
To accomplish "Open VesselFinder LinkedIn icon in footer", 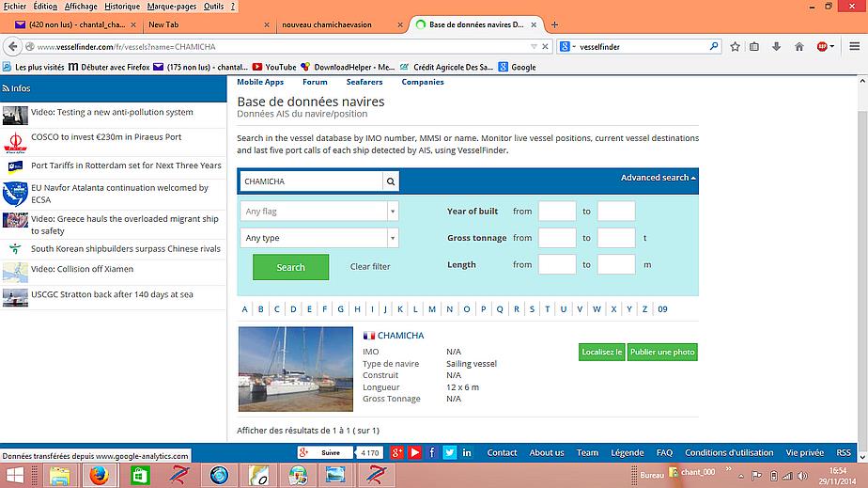I will [467, 452].
